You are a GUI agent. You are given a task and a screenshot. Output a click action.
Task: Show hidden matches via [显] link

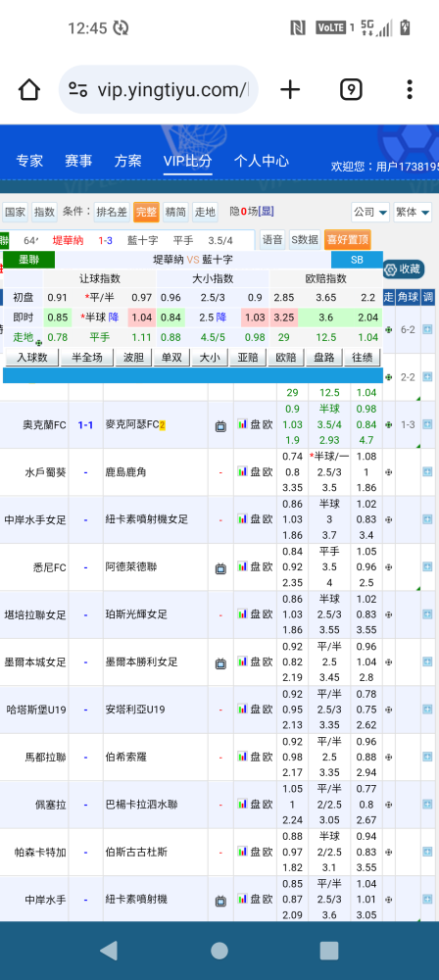(267, 212)
